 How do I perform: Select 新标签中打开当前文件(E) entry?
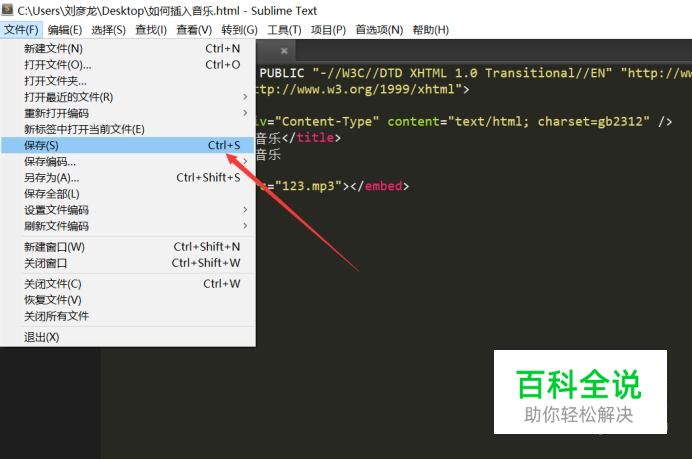coord(128,129)
